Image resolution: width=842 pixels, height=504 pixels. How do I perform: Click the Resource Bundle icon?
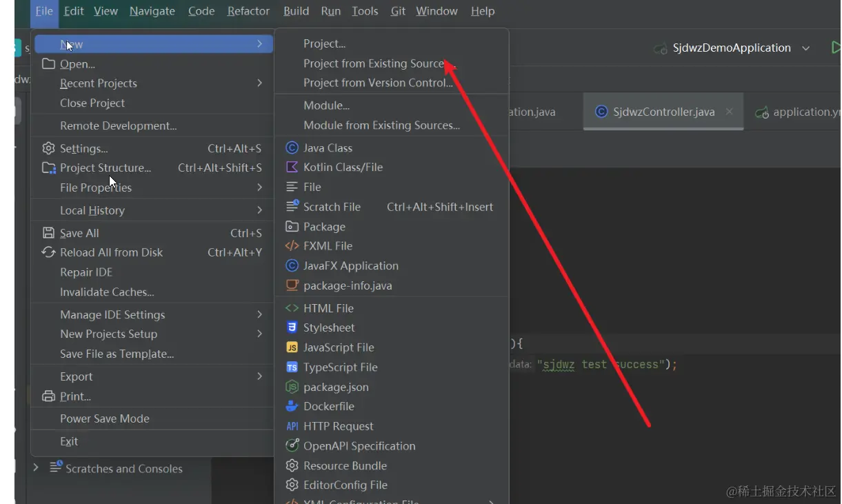pos(292,465)
